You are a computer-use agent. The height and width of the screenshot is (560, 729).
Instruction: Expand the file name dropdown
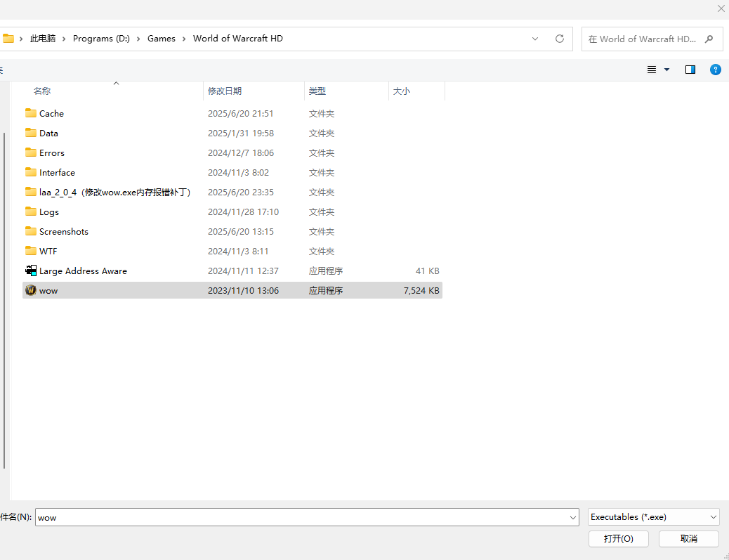(573, 517)
